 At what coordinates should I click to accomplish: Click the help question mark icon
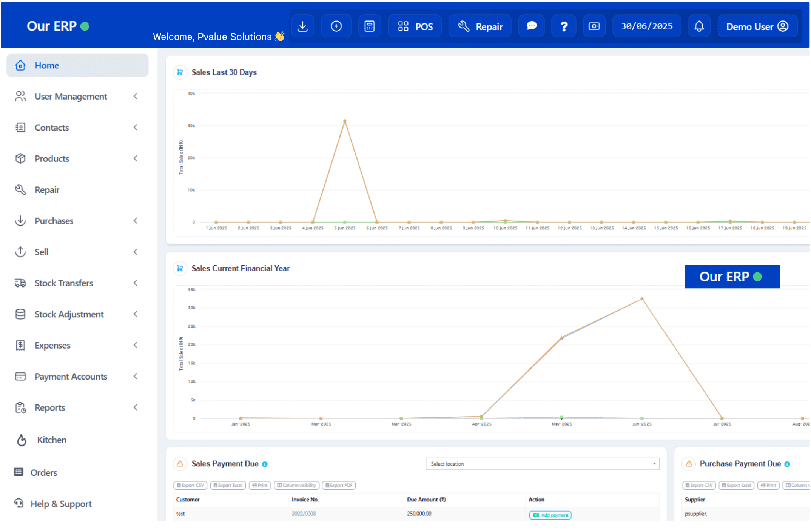564,26
